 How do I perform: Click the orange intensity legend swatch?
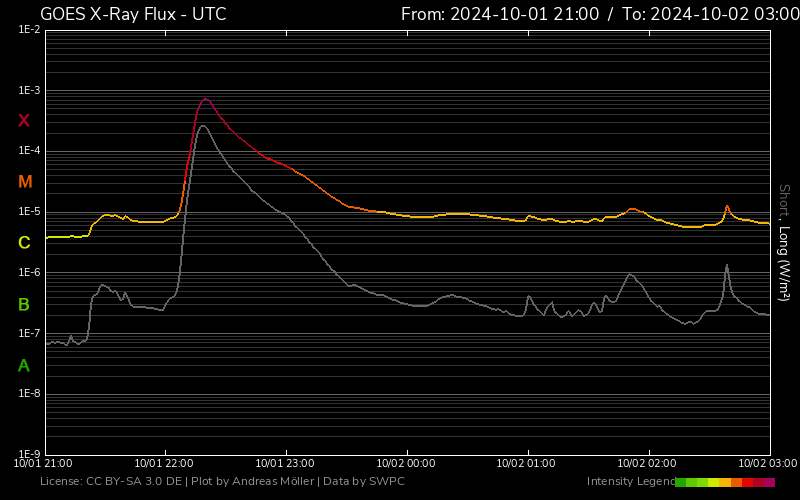(737, 482)
